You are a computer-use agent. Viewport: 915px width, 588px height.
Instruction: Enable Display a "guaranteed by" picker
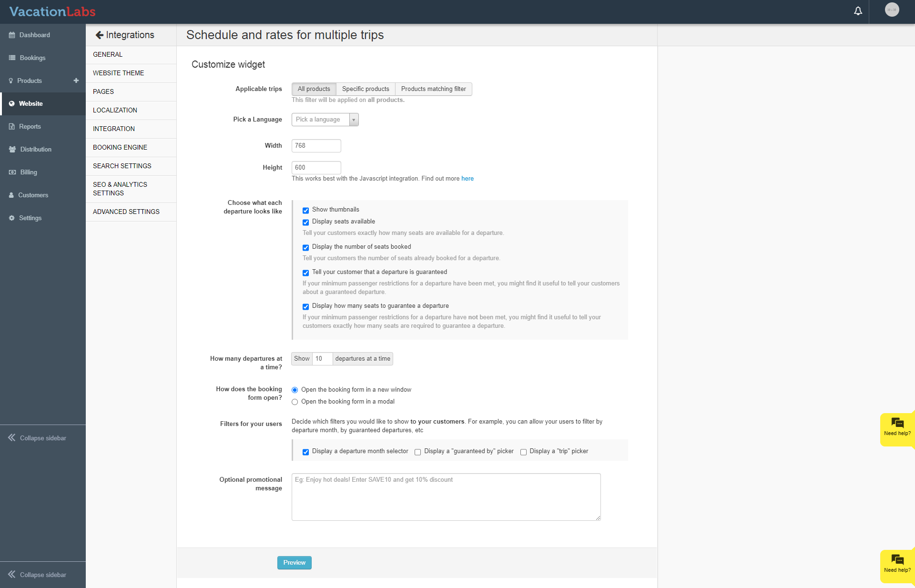pos(417,452)
